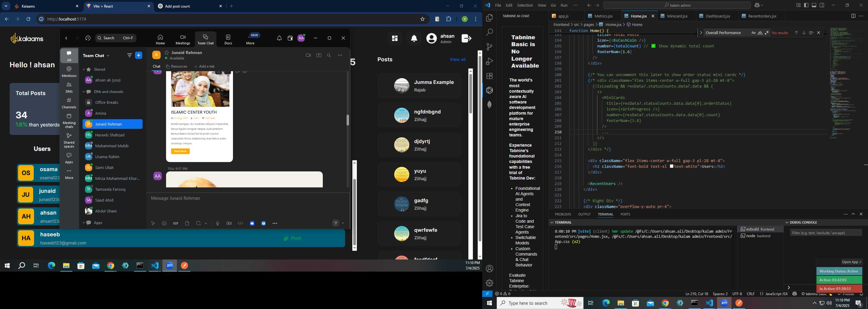Open the screenshot options dropdown arrow
Viewport: 868px width, 309px height.
206,223
